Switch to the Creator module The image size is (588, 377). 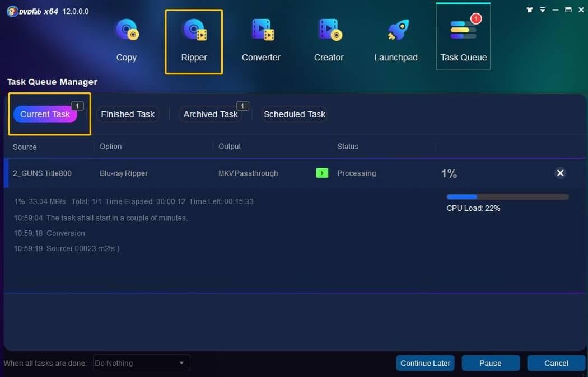[329, 39]
